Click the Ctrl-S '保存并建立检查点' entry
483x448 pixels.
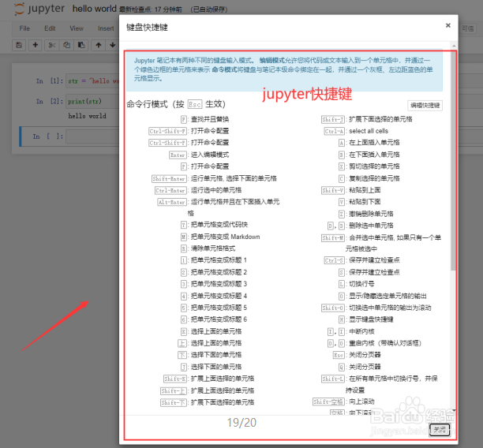click(362, 260)
